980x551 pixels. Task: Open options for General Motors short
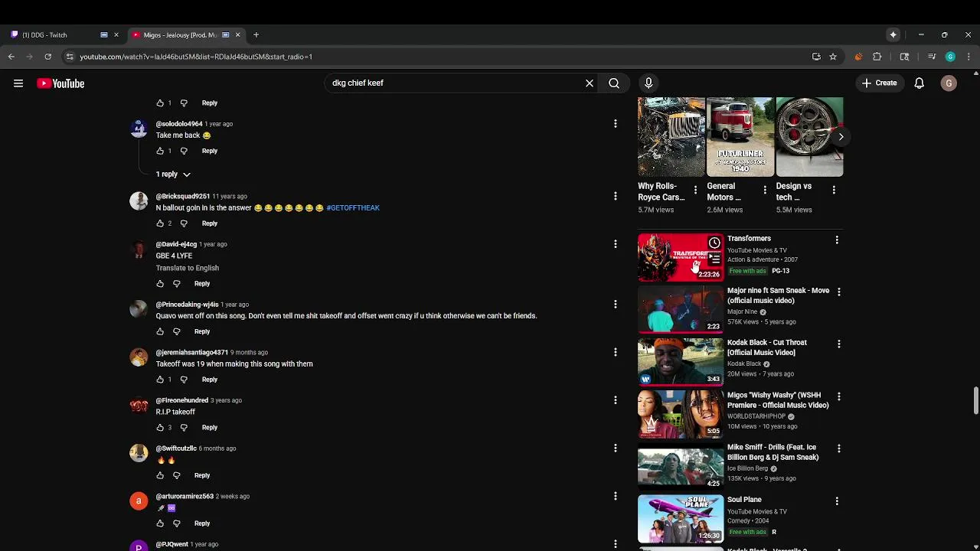click(x=764, y=190)
